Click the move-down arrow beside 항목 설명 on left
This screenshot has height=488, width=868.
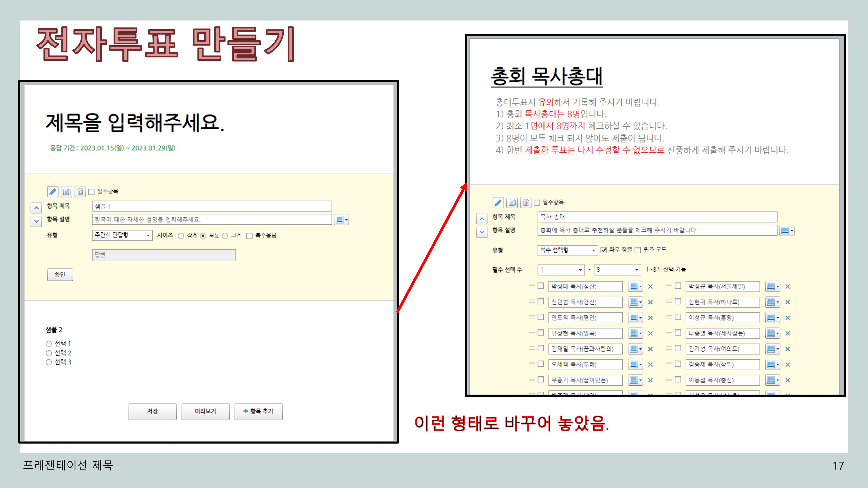pyautogui.click(x=36, y=221)
